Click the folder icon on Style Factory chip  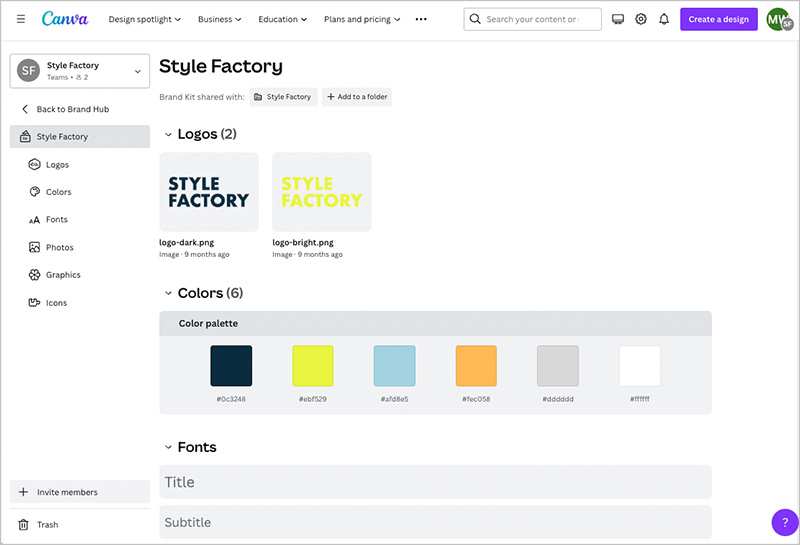pyautogui.click(x=258, y=97)
